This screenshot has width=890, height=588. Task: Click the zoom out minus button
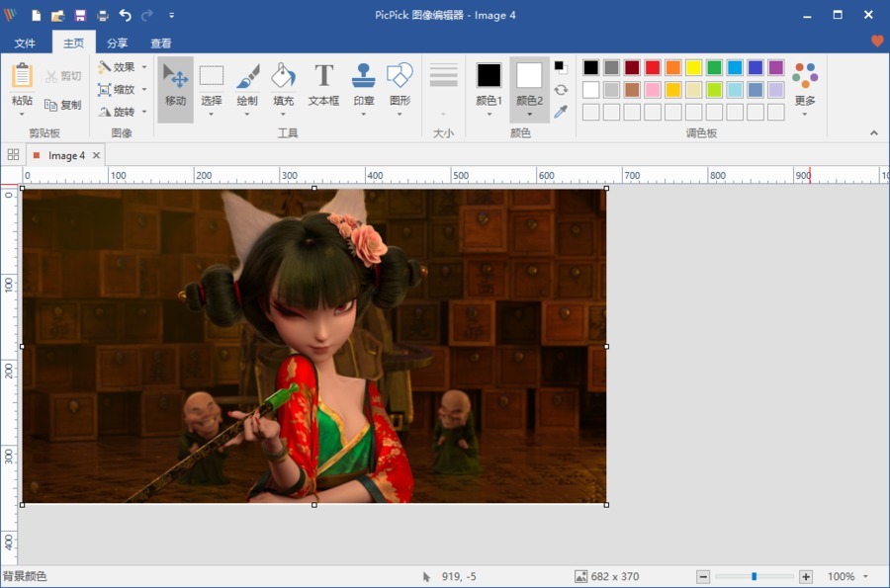[703, 577]
